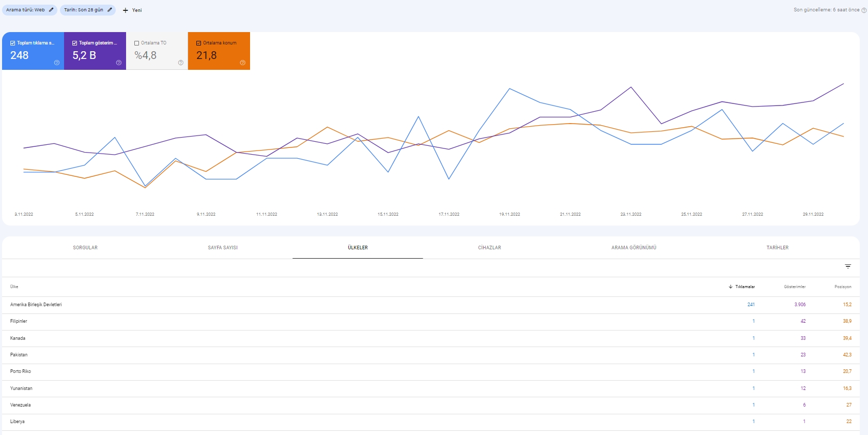The width and height of the screenshot is (868, 435).
Task: Open help icon on Toplam gösterim card
Action: [119, 63]
